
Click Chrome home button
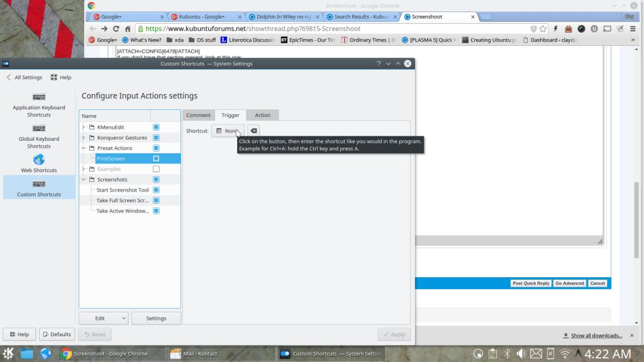coord(128,29)
